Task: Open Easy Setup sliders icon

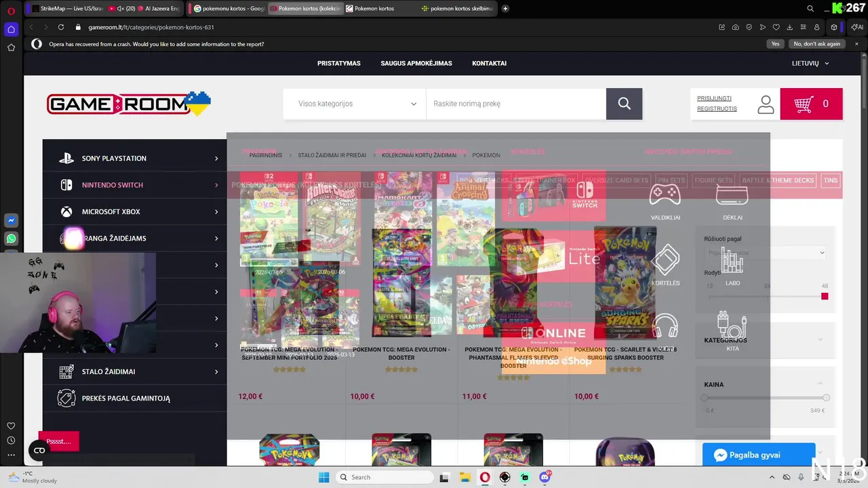Action: click(804, 27)
